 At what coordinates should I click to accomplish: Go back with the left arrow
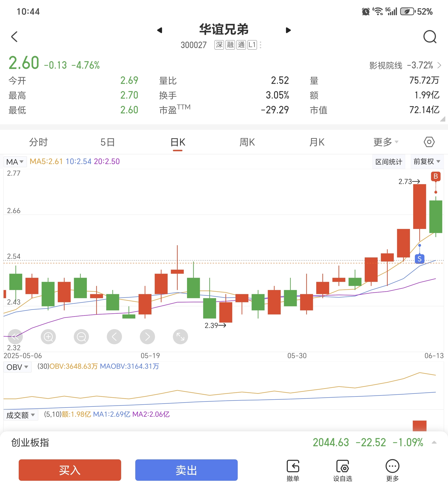point(15,37)
